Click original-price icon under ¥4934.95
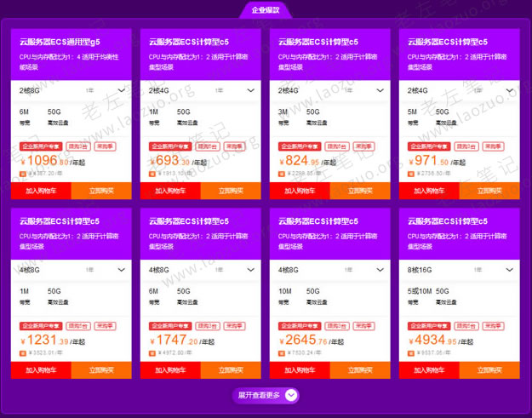532x418 pixels. [x=411, y=352]
